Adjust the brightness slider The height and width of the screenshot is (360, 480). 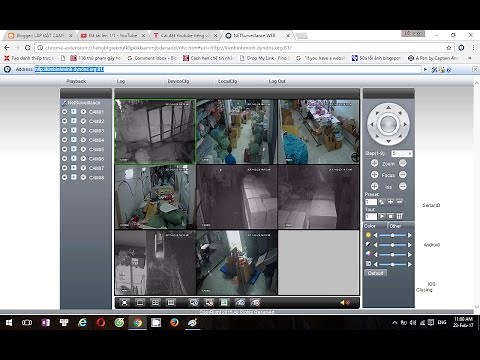coord(393,235)
